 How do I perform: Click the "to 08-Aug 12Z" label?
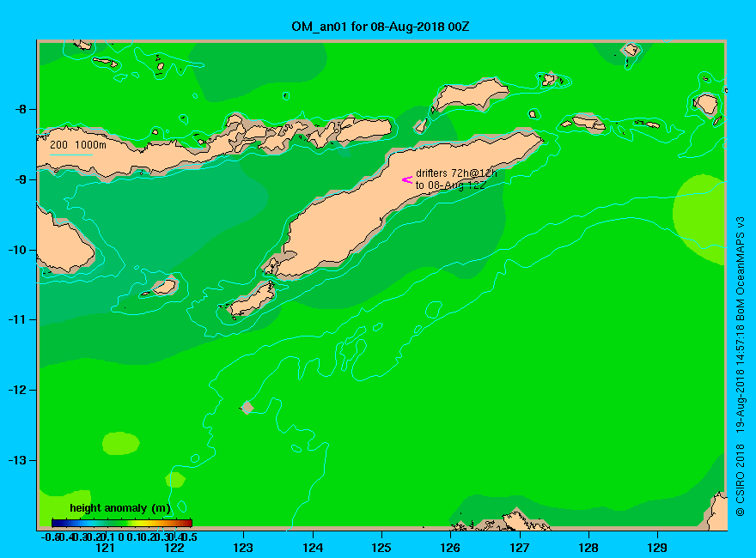(450, 185)
